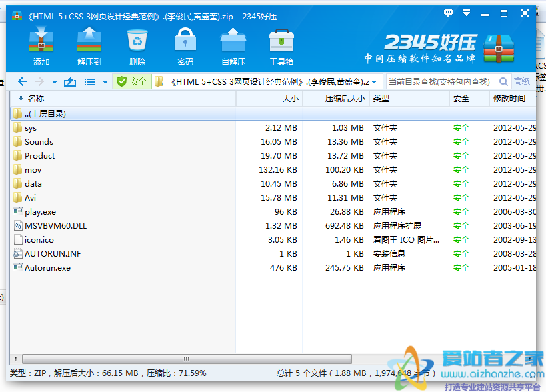546x392 pixels.
Task: Click the horizontal scrollbar left arrow
Action: pos(15,359)
